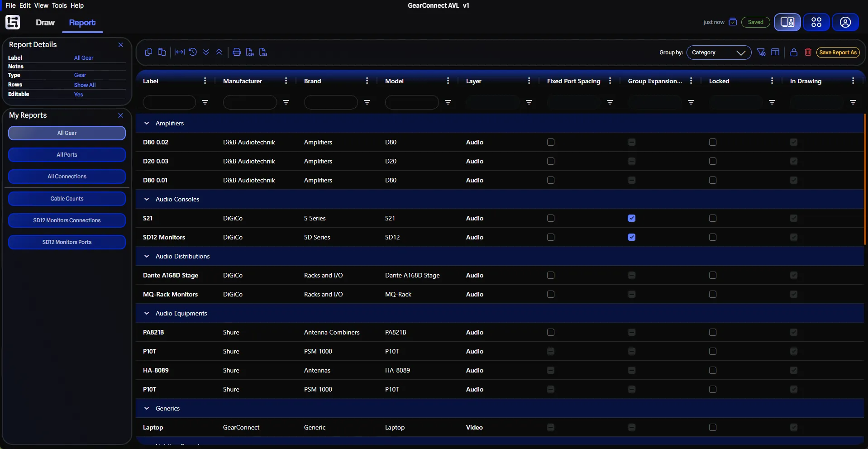Open In Drawing column menu
Viewport: 868px width, 449px height.
(853, 81)
